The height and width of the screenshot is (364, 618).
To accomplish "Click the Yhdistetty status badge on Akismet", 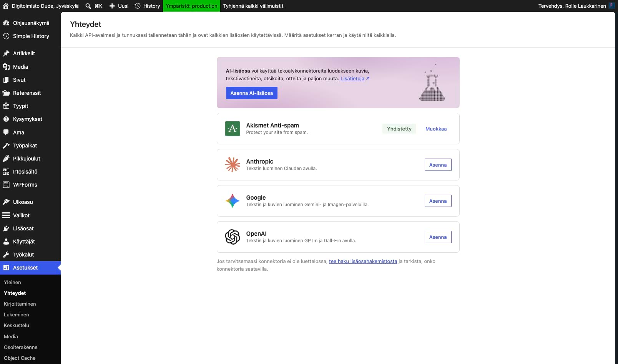I will tap(399, 129).
